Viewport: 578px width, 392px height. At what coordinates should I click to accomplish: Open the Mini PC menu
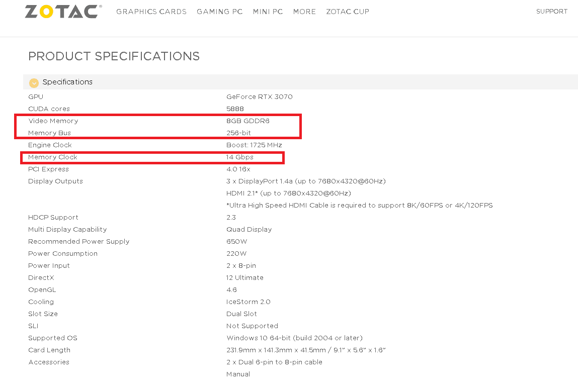click(x=268, y=12)
